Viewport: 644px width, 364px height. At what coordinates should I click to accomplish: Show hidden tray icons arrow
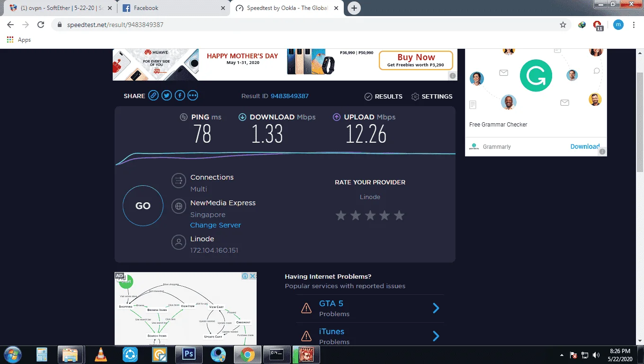(562, 355)
